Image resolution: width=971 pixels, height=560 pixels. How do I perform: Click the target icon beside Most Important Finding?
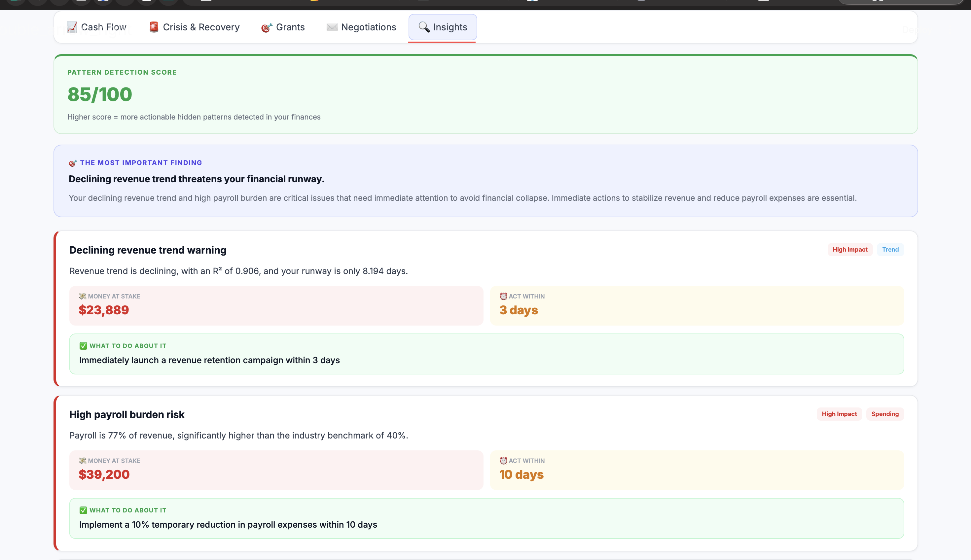click(x=73, y=163)
